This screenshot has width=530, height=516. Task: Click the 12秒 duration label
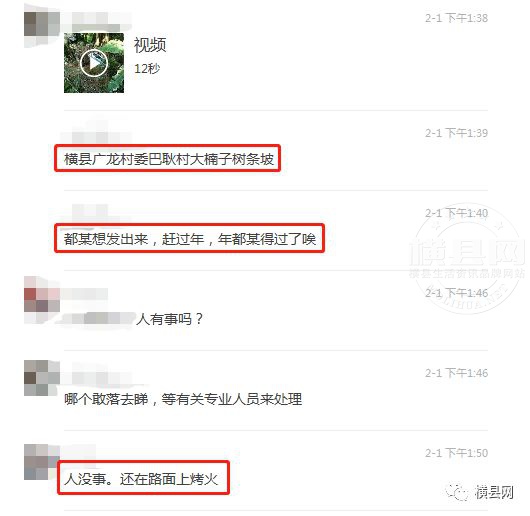tap(147, 69)
